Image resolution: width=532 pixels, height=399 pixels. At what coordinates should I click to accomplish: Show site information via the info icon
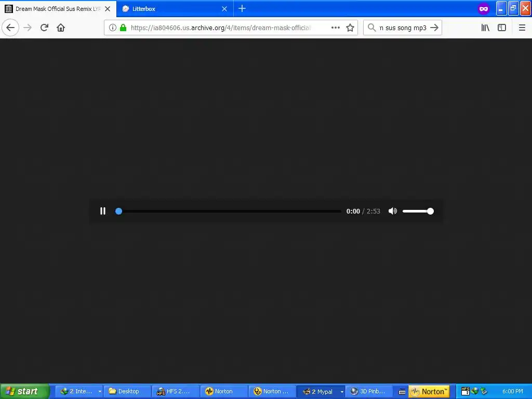click(x=112, y=28)
